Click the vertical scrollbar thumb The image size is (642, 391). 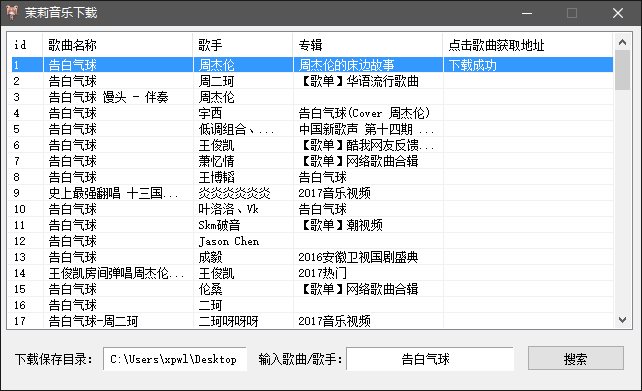click(x=622, y=70)
